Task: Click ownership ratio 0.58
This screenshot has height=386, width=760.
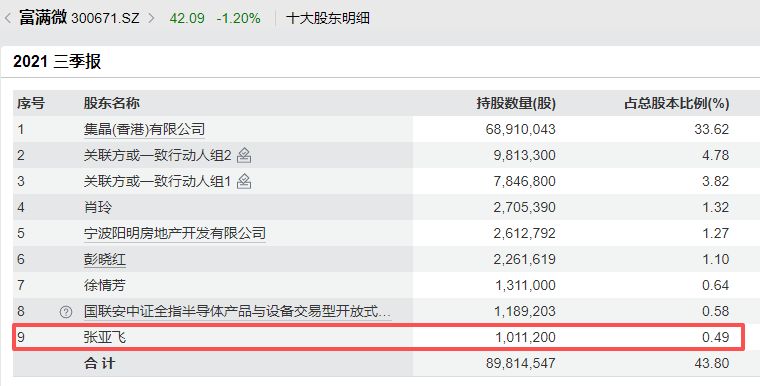Action: click(x=715, y=311)
